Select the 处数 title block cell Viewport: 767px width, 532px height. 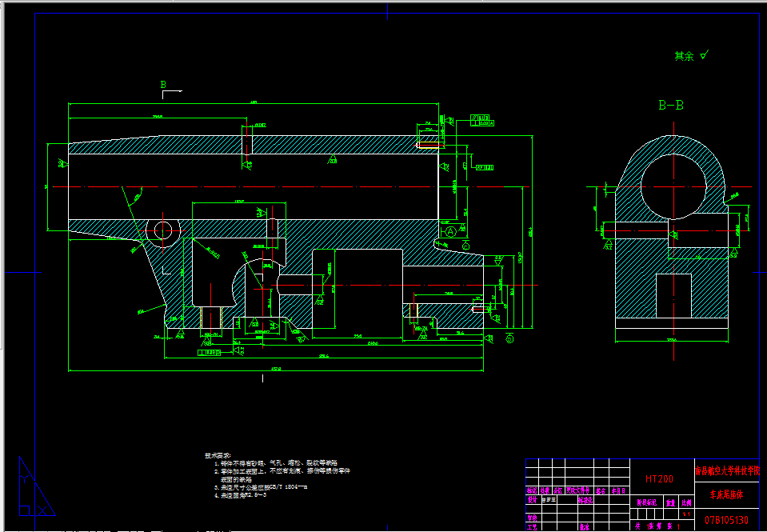(545, 490)
